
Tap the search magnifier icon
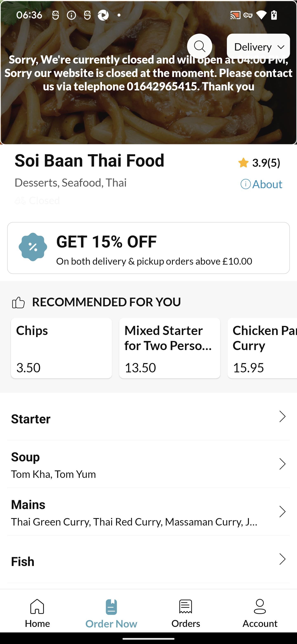tap(200, 46)
